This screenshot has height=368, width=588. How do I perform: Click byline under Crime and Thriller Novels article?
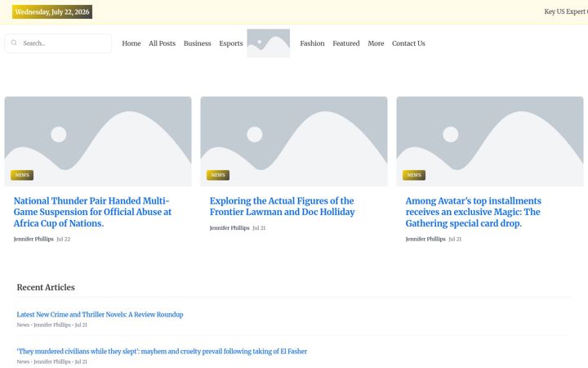[51, 325]
